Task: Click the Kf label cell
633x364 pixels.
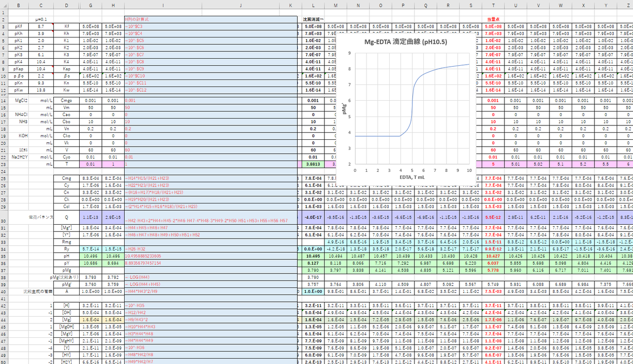Action: (x=66, y=26)
